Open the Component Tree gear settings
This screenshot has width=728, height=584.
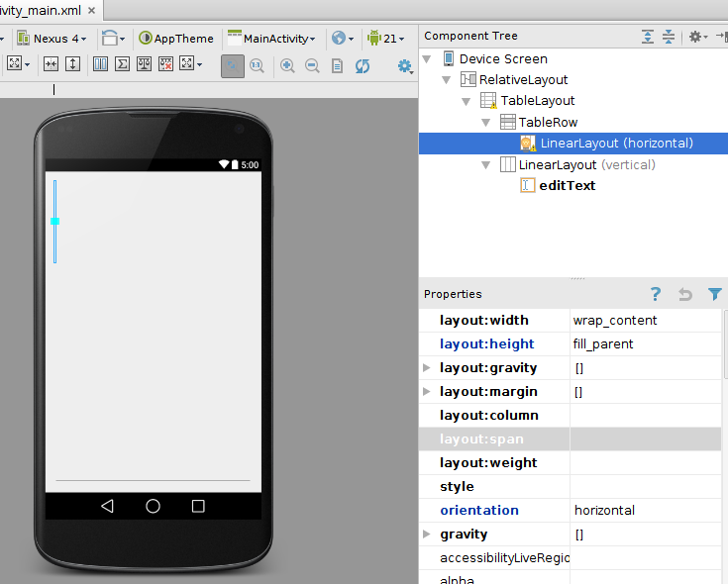tap(697, 37)
